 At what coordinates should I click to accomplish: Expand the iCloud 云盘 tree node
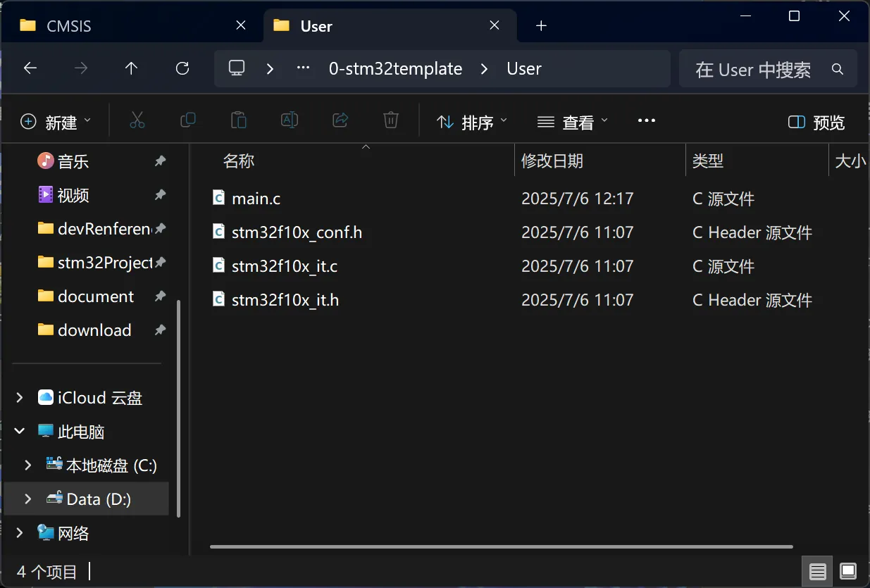(19, 398)
